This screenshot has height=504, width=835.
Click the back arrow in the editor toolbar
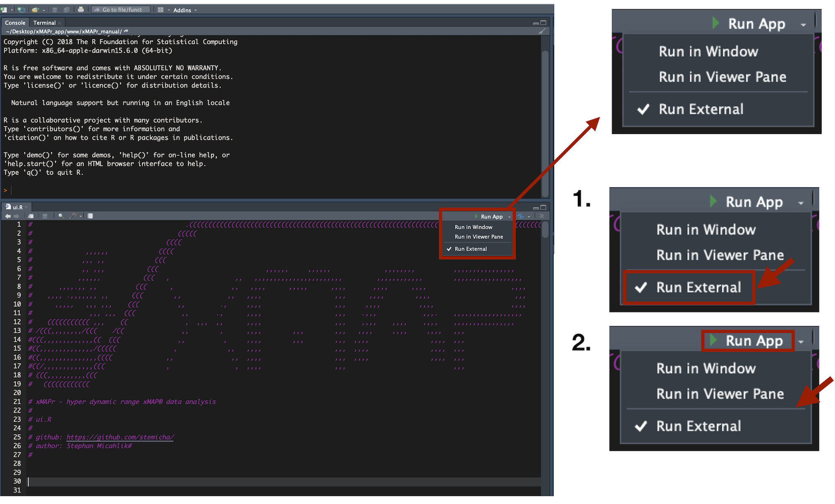8,216
